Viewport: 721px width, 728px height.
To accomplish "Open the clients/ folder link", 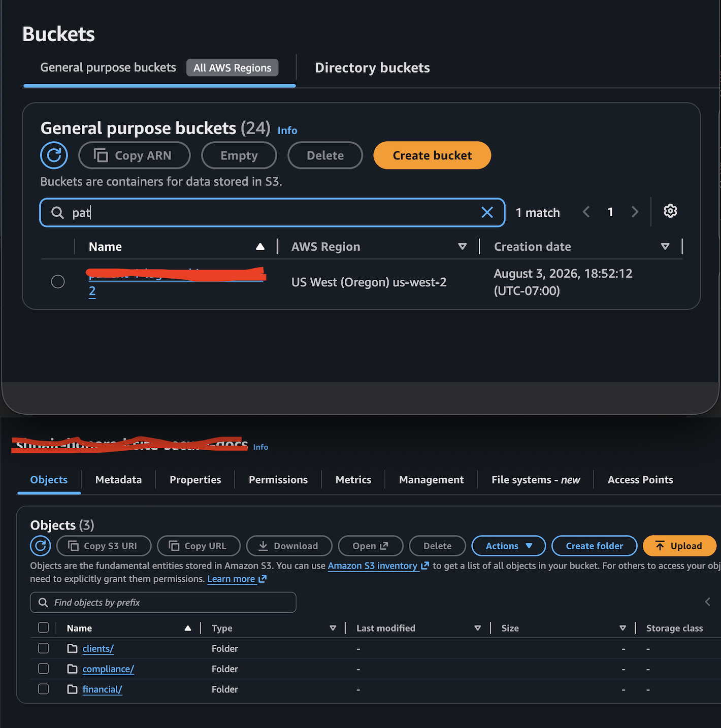I will pos(98,648).
